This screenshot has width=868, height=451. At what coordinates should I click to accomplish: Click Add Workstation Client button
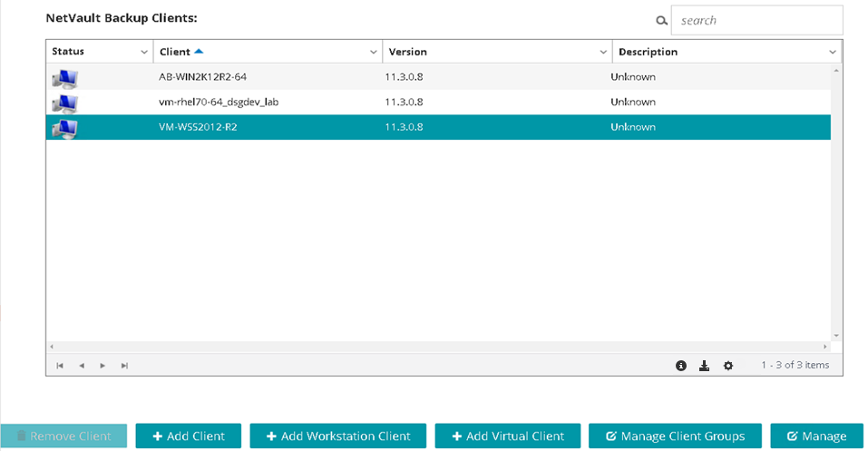(337, 436)
